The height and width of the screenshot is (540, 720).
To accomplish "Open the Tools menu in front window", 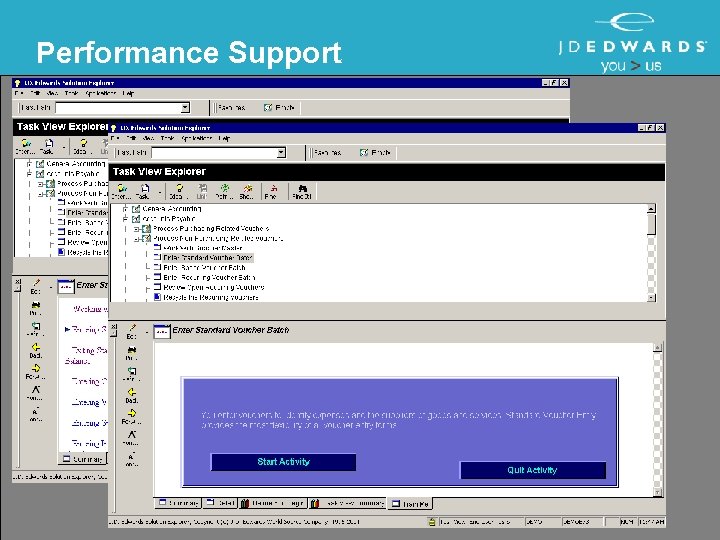I will tap(167, 138).
